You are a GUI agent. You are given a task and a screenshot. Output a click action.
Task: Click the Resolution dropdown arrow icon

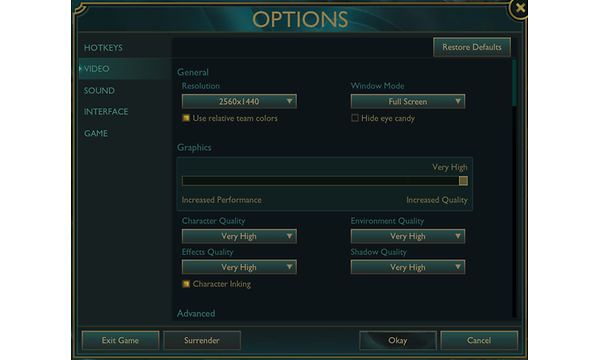click(x=289, y=101)
